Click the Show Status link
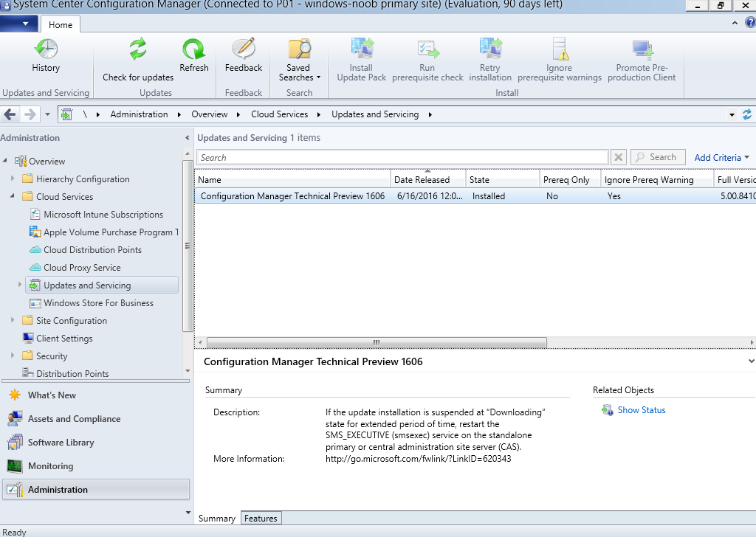The image size is (756, 537). click(642, 410)
